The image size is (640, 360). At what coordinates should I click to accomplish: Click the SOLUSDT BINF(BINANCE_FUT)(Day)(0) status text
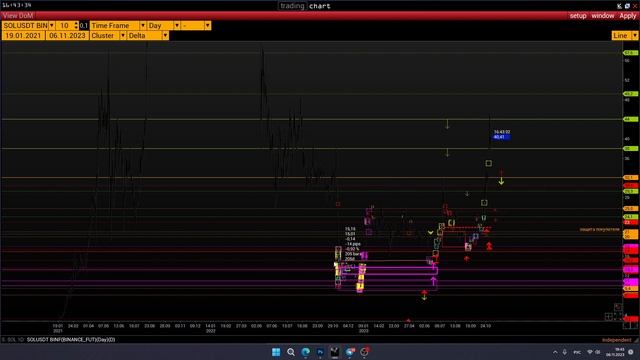tap(71, 340)
